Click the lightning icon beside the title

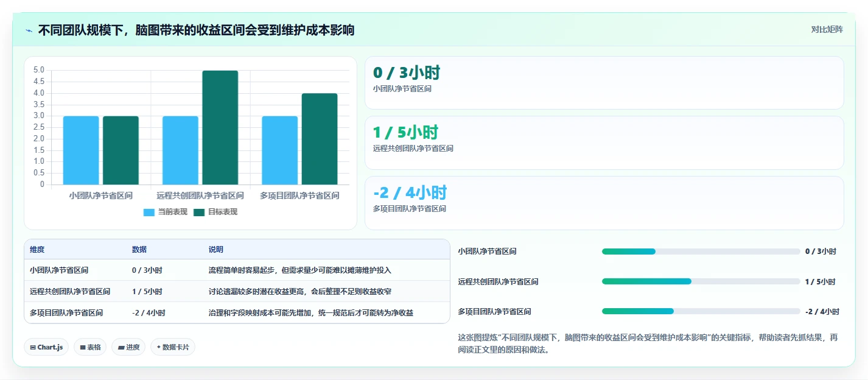point(29,30)
